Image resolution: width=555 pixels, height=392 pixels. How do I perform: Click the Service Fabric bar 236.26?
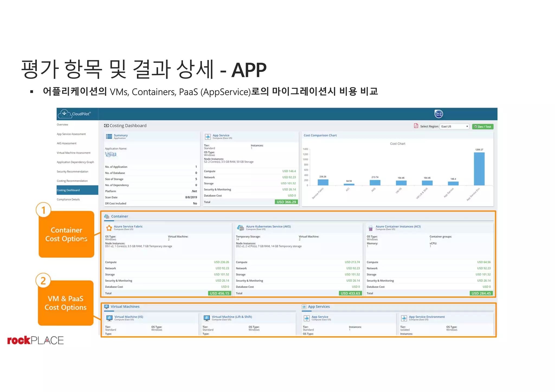coord(323,182)
